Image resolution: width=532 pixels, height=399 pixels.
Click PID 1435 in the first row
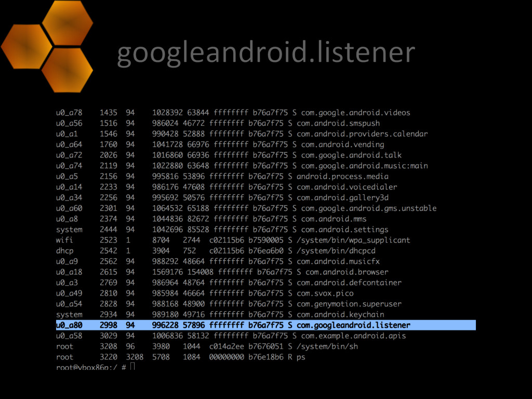pos(108,113)
